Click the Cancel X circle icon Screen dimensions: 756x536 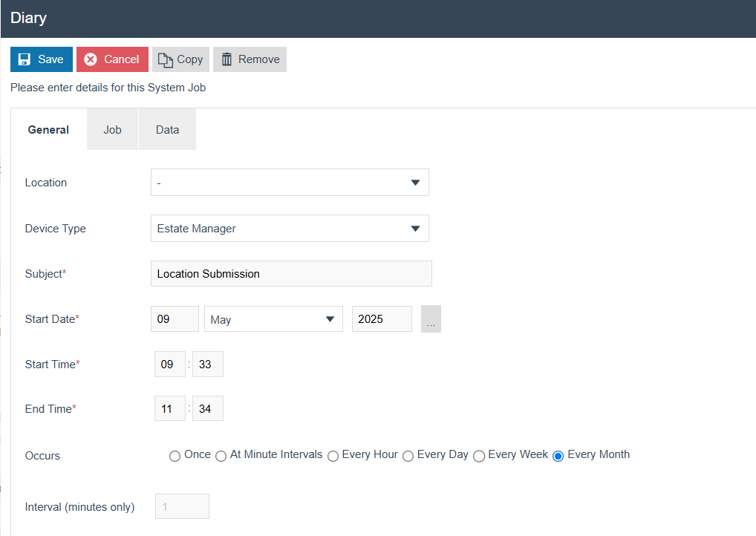pos(91,59)
